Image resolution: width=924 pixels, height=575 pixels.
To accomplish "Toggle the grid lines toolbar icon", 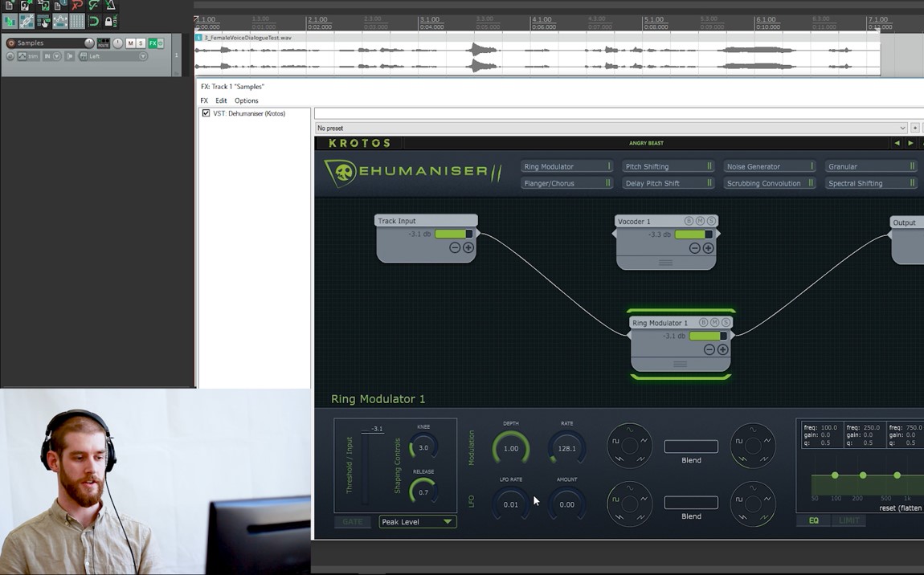I will pyautogui.click(x=77, y=21).
